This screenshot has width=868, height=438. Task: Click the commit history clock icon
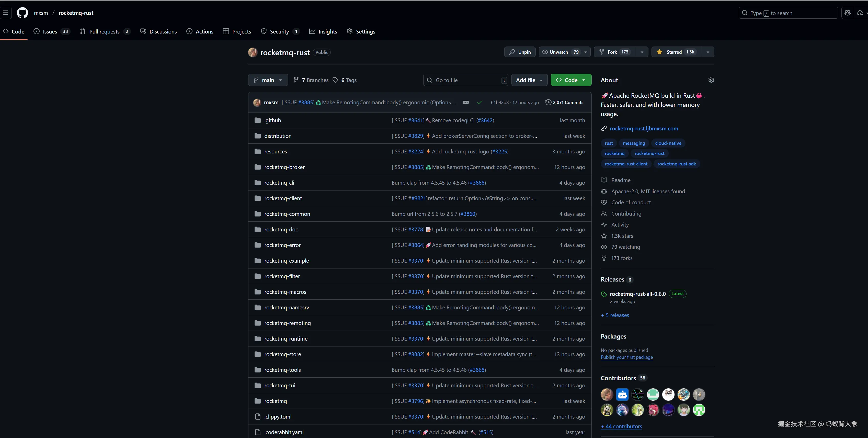548,102
